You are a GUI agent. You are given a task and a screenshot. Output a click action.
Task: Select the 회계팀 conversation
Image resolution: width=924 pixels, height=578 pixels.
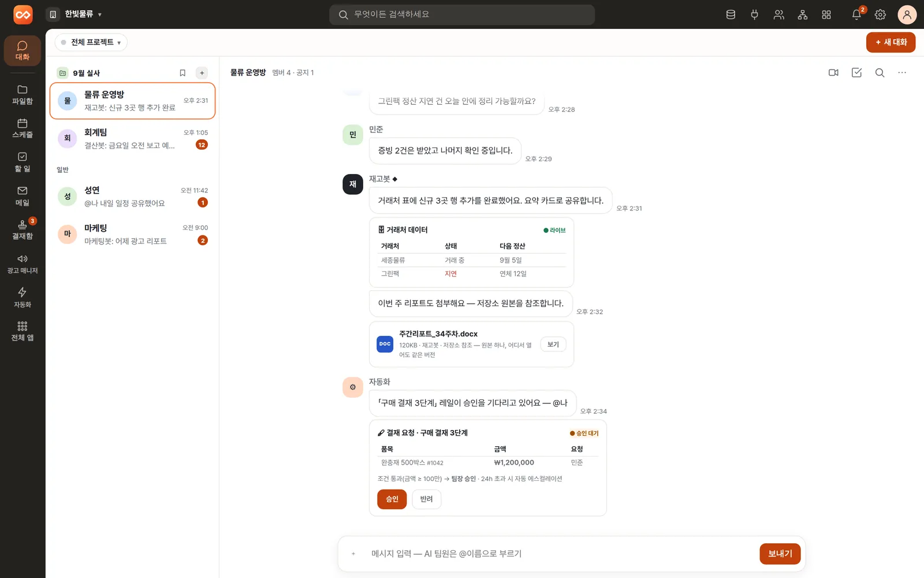point(132,138)
